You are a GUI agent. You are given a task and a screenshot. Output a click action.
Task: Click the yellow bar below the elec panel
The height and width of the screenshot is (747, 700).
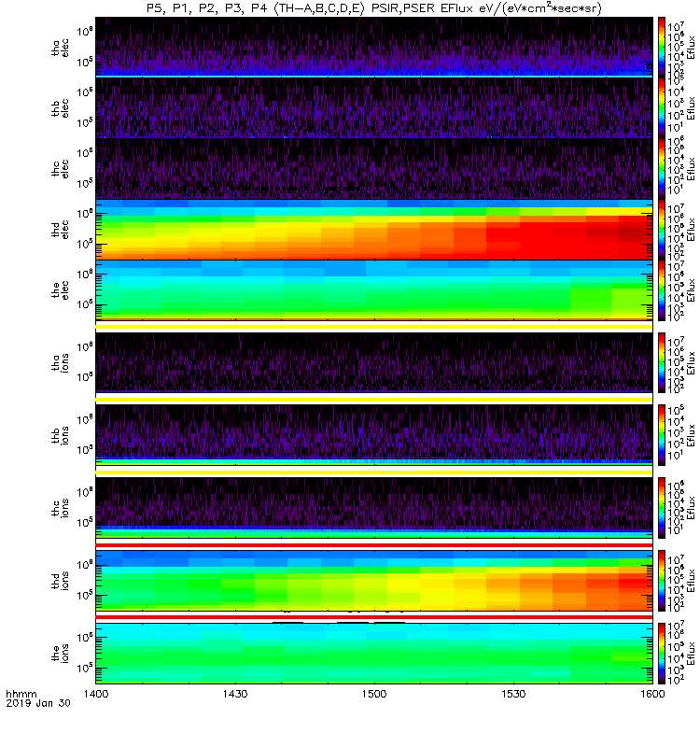tap(374, 327)
